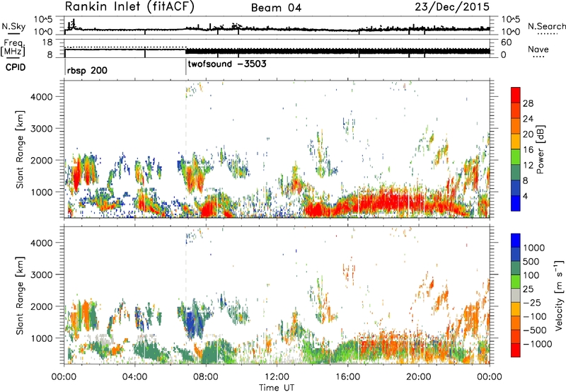Viewport: 566px width, 392px height.
Task: Click the 'Nave' legend label
Action: point(538,49)
